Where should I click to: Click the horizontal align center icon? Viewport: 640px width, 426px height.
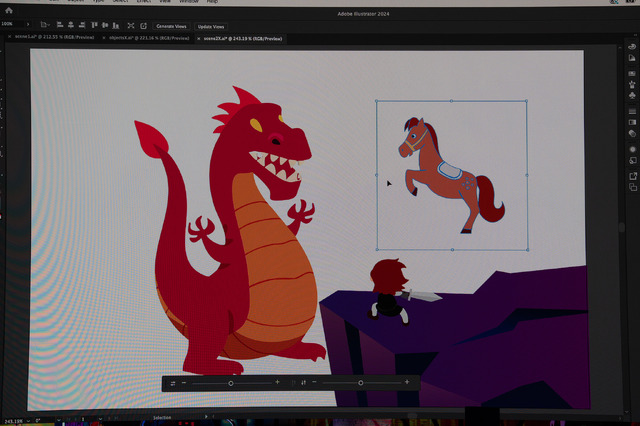point(71,25)
